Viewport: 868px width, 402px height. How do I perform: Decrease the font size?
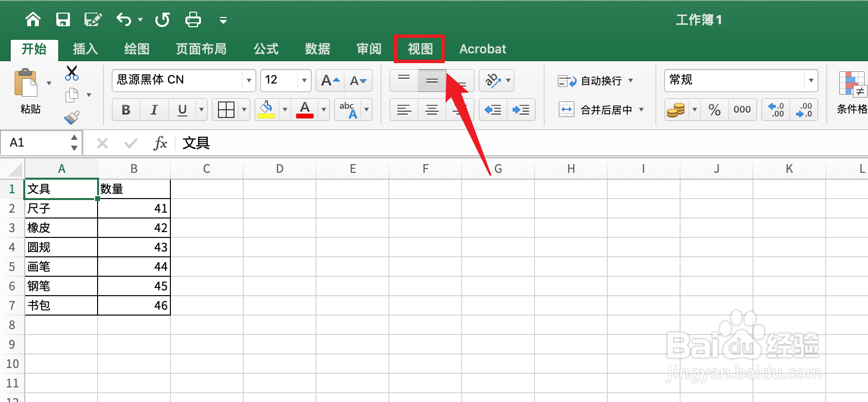pos(358,81)
